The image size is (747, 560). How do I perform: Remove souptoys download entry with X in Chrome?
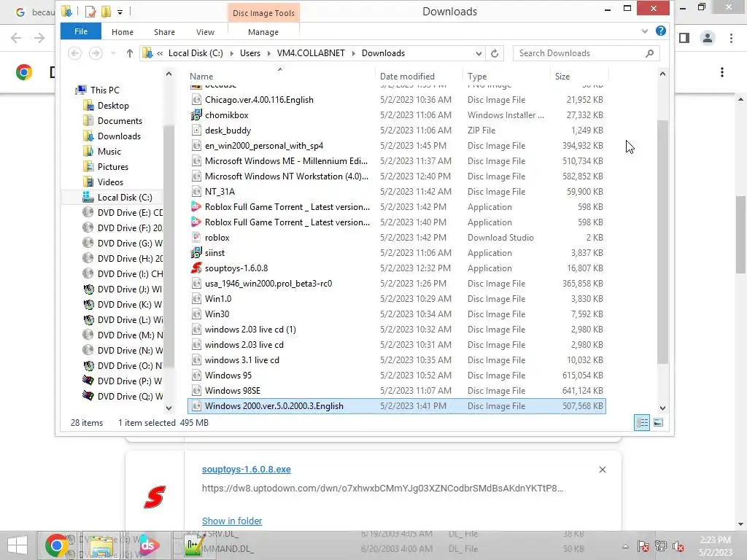(x=602, y=470)
